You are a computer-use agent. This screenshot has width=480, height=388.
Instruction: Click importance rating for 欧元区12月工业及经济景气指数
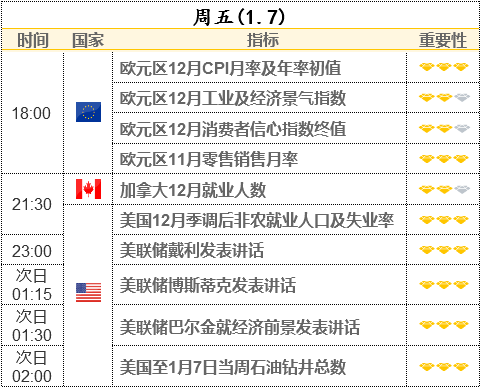444,98
